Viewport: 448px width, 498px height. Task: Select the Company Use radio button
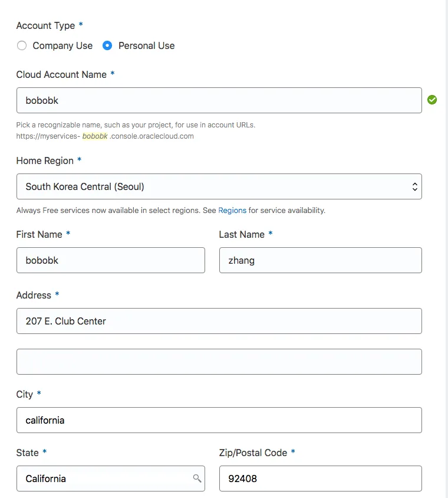(22, 45)
